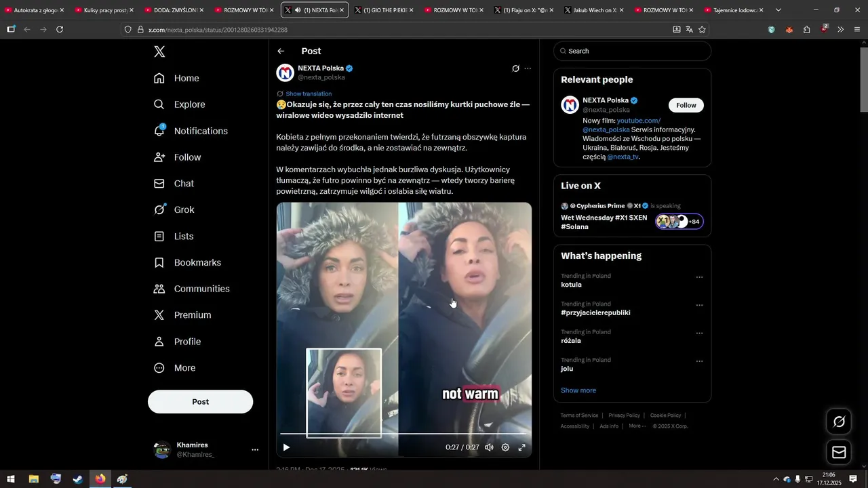868x488 pixels.
Task: Click Show more trends
Action: [578, 390]
